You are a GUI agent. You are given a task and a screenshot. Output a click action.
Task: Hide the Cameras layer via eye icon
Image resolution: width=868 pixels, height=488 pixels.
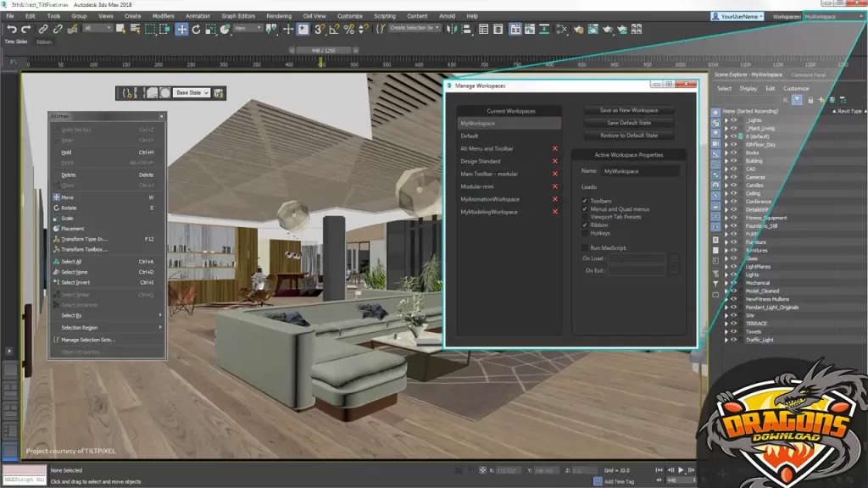pyautogui.click(x=734, y=177)
